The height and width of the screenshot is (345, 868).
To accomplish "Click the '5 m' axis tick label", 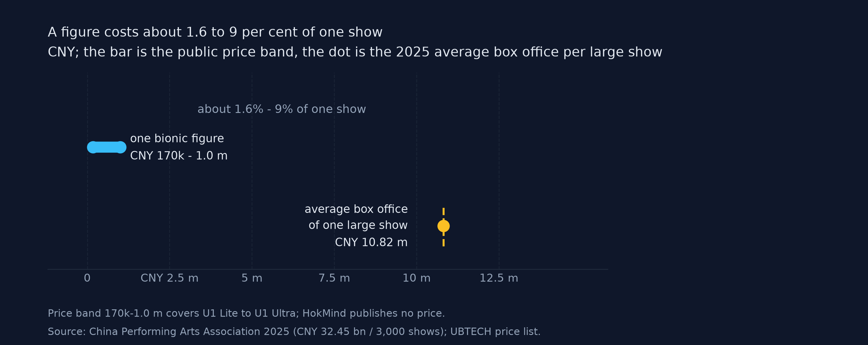I will coord(252,278).
